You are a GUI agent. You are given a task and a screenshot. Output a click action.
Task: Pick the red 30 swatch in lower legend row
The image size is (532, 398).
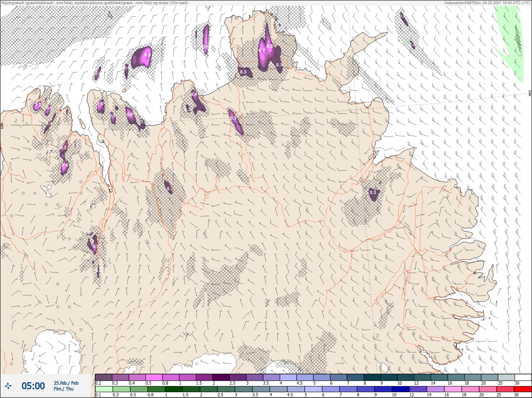tap(523, 389)
